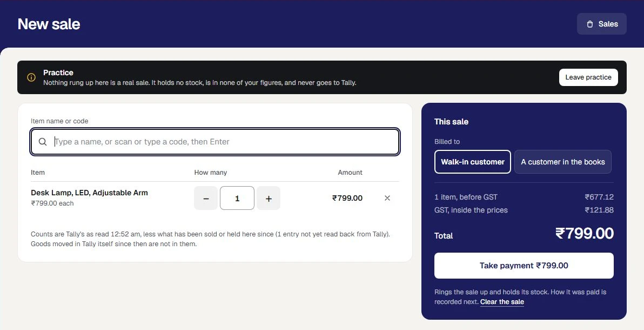644x330 pixels.
Task: Clear the sale link
Action: [502, 302]
